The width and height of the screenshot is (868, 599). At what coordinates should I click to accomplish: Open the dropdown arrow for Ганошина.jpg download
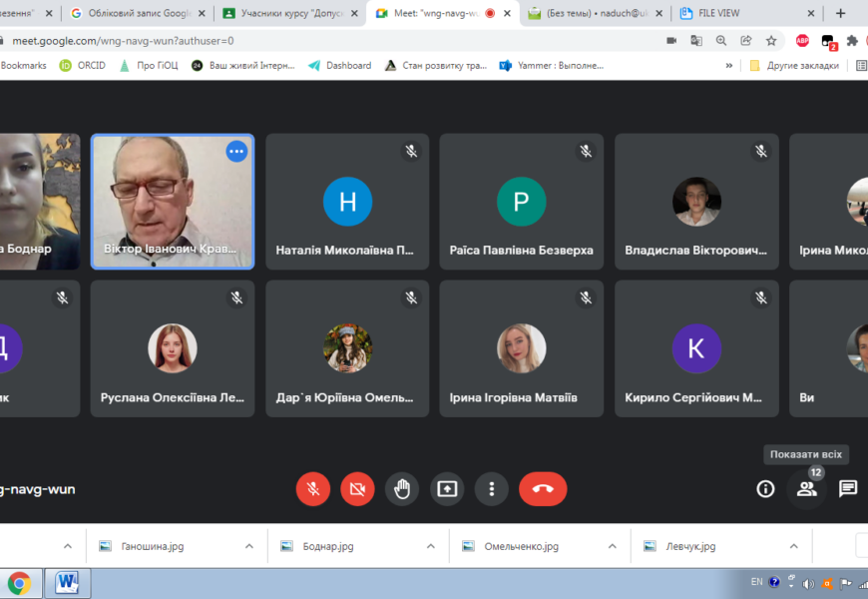coord(249,547)
